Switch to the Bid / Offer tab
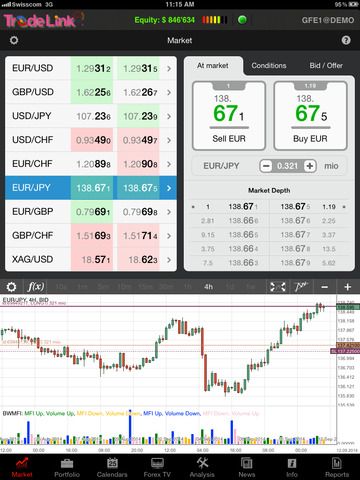Image resolution: width=360 pixels, height=480 pixels. [326, 65]
